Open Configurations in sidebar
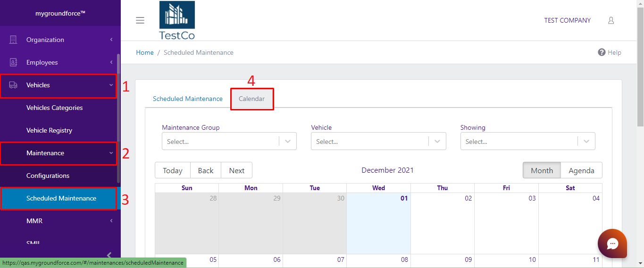644x268 pixels. pos(48,176)
